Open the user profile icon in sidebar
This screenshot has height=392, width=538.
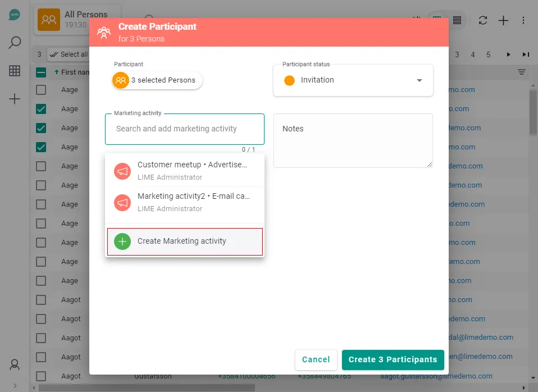click(15, 364)
